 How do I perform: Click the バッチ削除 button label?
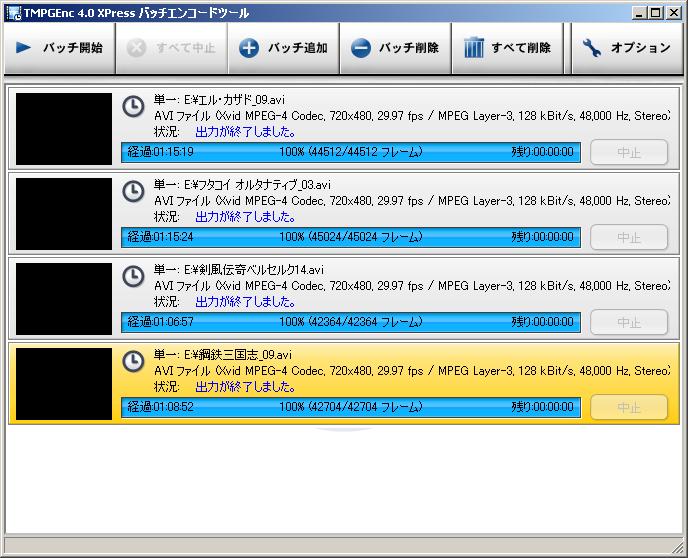tap(409, 47)
